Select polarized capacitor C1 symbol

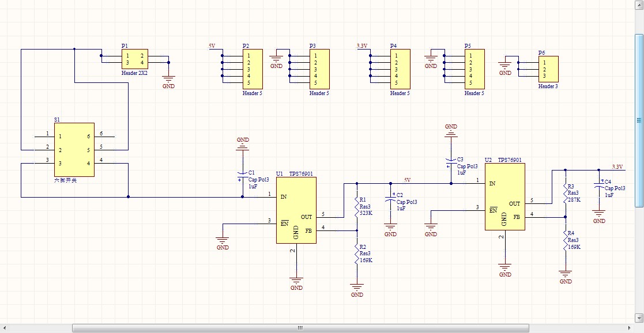[x=242, y=175]
